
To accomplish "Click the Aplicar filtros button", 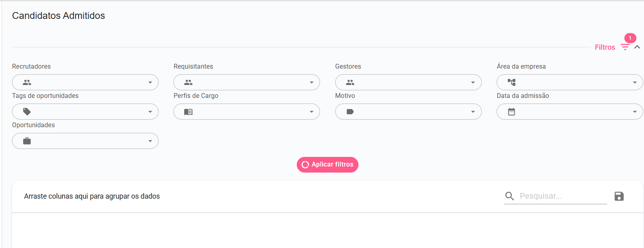I will point(328,165).
